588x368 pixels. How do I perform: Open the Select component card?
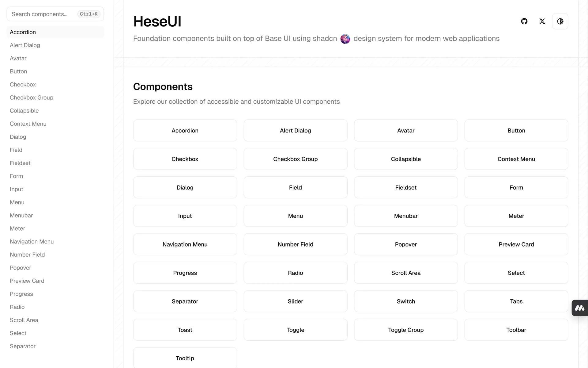[516, 273]
